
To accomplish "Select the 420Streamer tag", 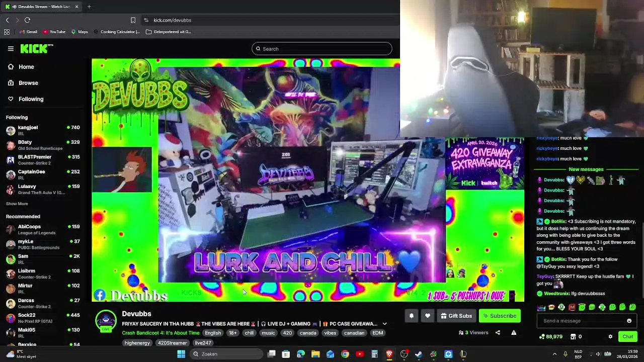I will [x=172, y=343].
